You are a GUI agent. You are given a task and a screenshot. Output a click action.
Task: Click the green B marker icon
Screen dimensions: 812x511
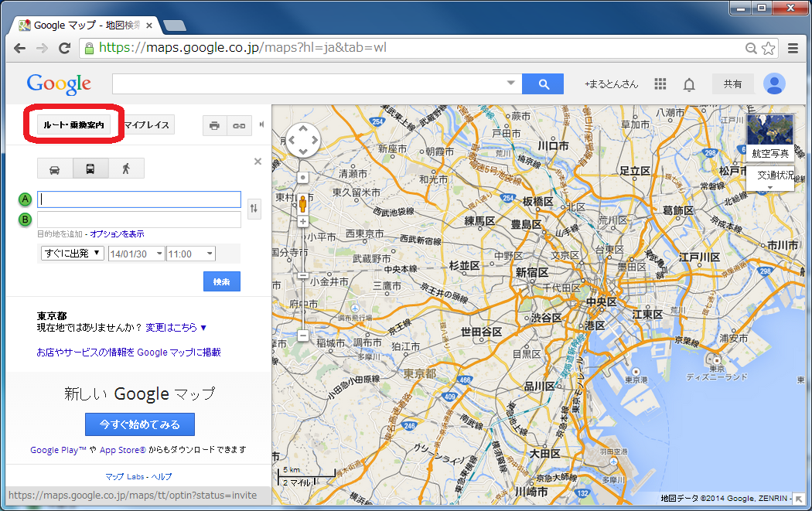click(x=25, y=220)
